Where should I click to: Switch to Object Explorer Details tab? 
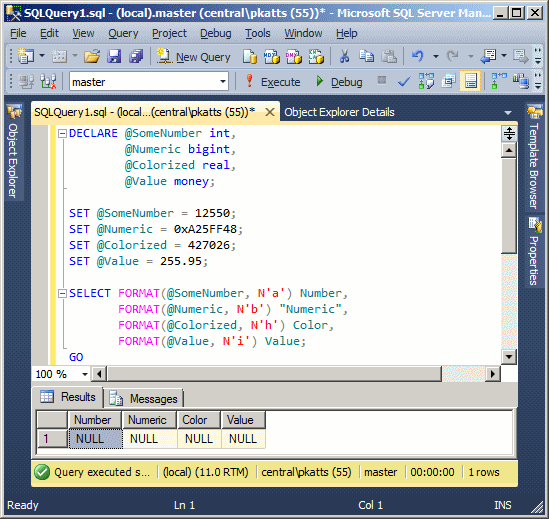339,112
